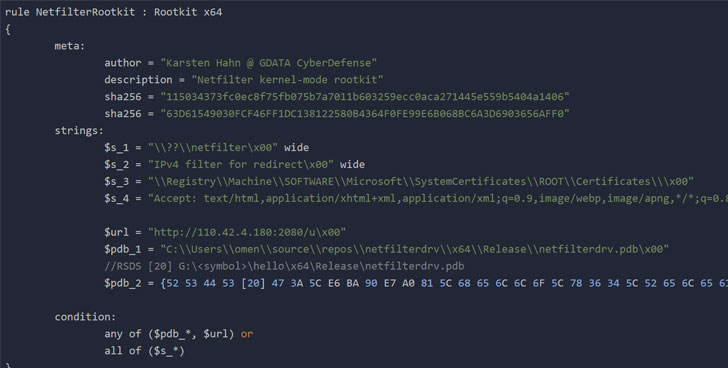Viewport: 728px width, 368px height.
Task: Click the wide modifier after $s_2 string
Action: click(352, 164)
